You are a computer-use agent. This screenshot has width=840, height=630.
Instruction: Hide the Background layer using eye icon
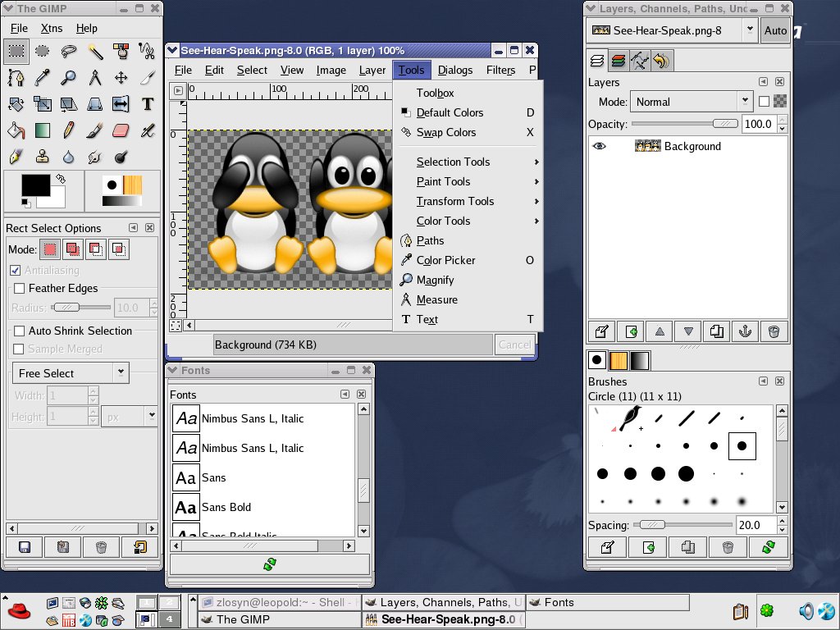pyautogui.click(x=600, y=146)
